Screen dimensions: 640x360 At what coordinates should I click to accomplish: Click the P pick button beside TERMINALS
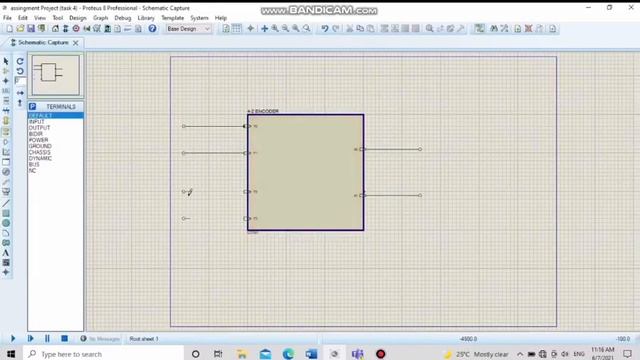pyautogui.click(x=32, y=107)
